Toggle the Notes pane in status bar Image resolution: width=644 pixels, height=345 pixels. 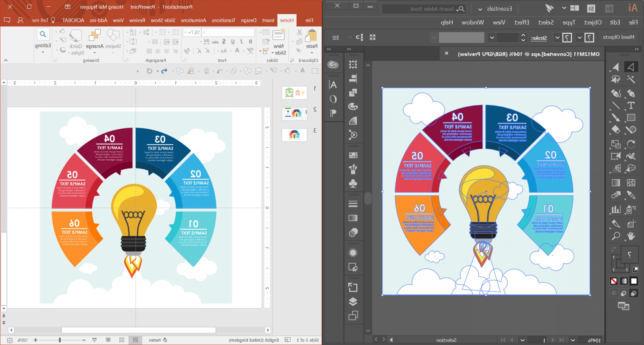pyautogui.click(x=158, y=340)
